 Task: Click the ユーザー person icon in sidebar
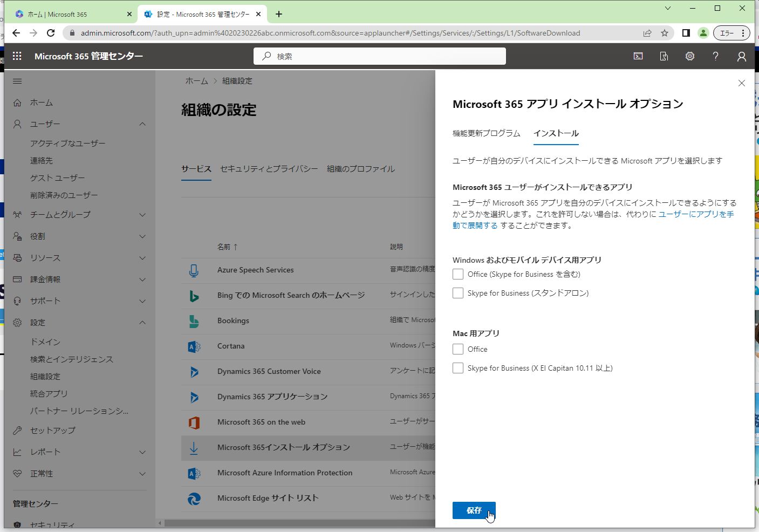tap(17, 124)
